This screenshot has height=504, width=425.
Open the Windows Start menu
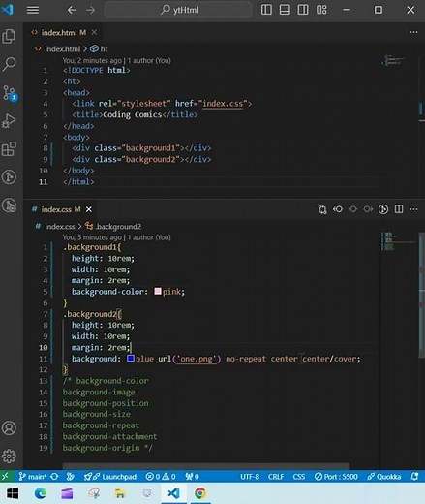(x=13, y=493)
